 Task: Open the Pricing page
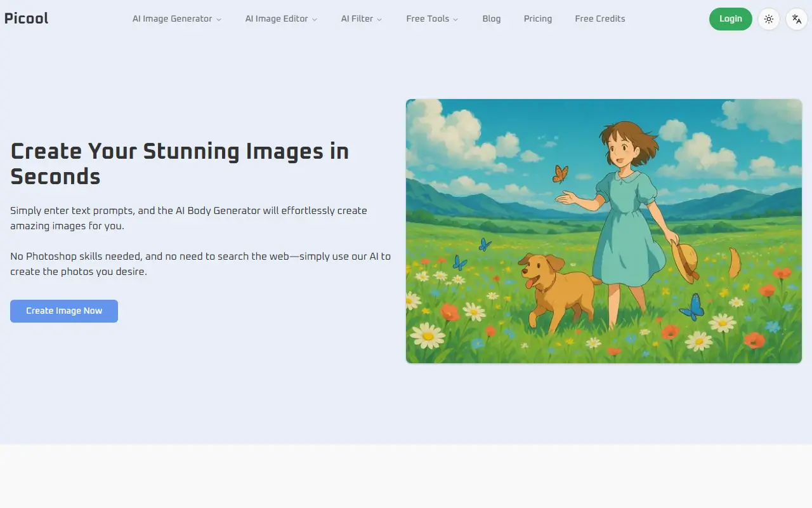538,19
